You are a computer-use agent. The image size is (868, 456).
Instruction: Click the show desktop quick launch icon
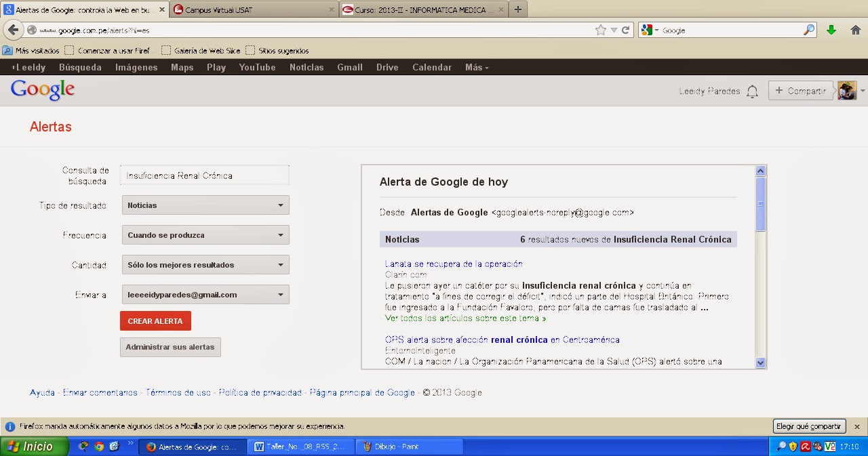click(x=114, y=447)
